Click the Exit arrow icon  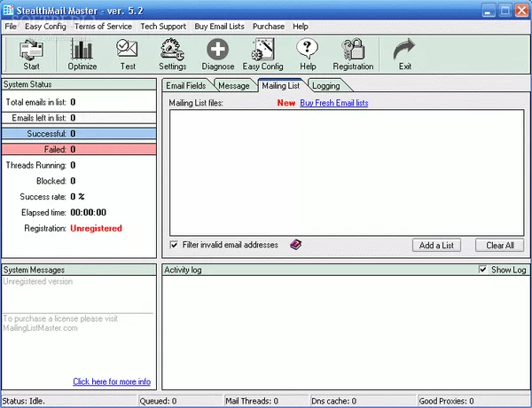(x=404, y=49)
